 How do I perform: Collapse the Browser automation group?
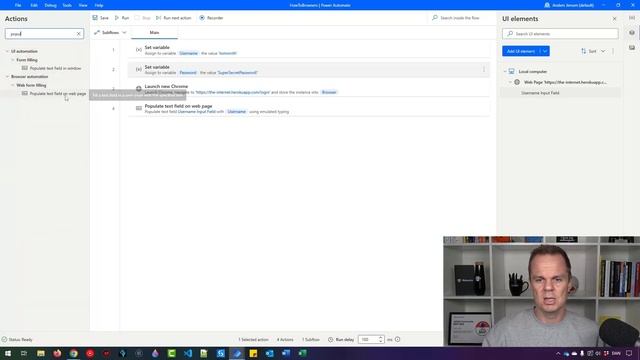pos(7,77)
